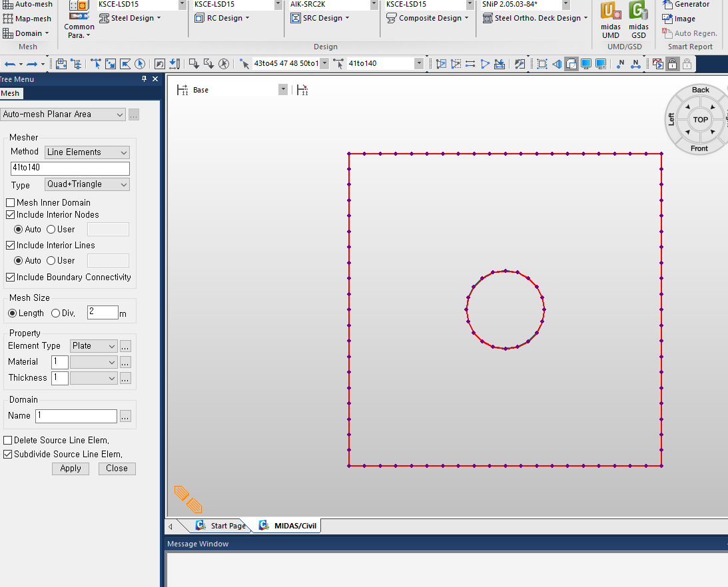This screenshot has width=728, height=587.
Task: Open midas GSD tool
Action: pos(638,20)
